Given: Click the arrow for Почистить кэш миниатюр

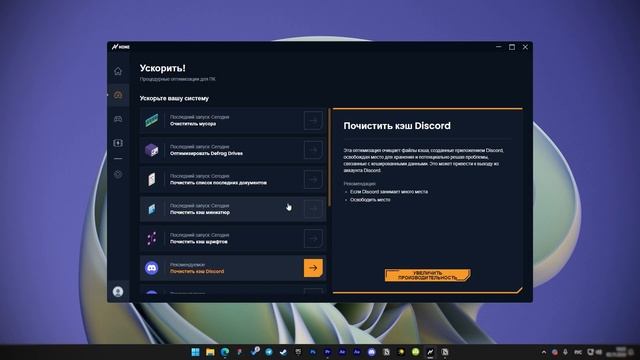Looking at the screenshot, I should pos(313,209).
